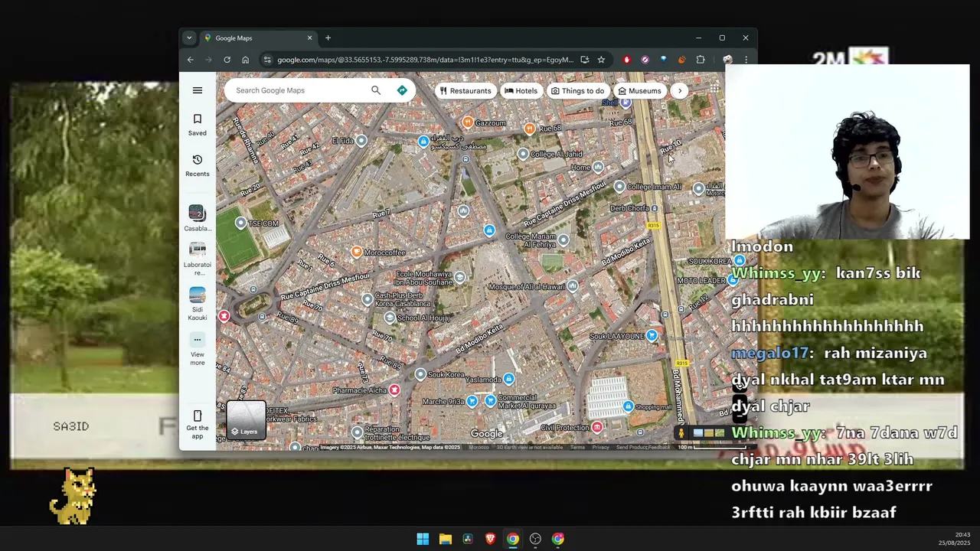Open Directions with the blue arrow icon
This screenshot has height=551, width=980.
pyautogui.click(x=402, y=90)
